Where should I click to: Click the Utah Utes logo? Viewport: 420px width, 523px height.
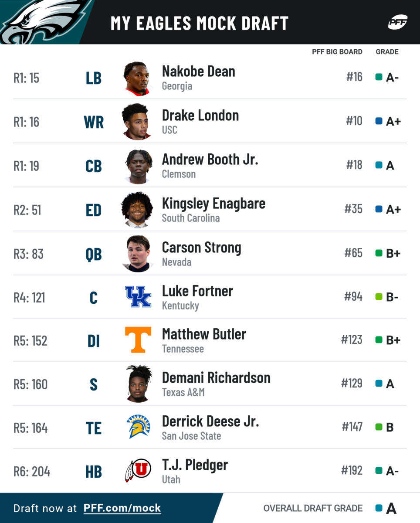click(138, 471)
